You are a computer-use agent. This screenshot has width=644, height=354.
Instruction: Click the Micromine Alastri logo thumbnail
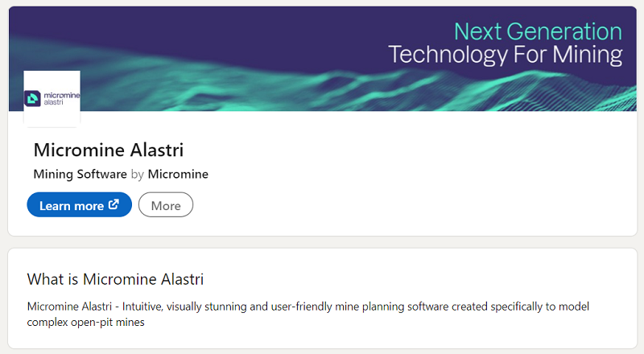click(52, 99)
